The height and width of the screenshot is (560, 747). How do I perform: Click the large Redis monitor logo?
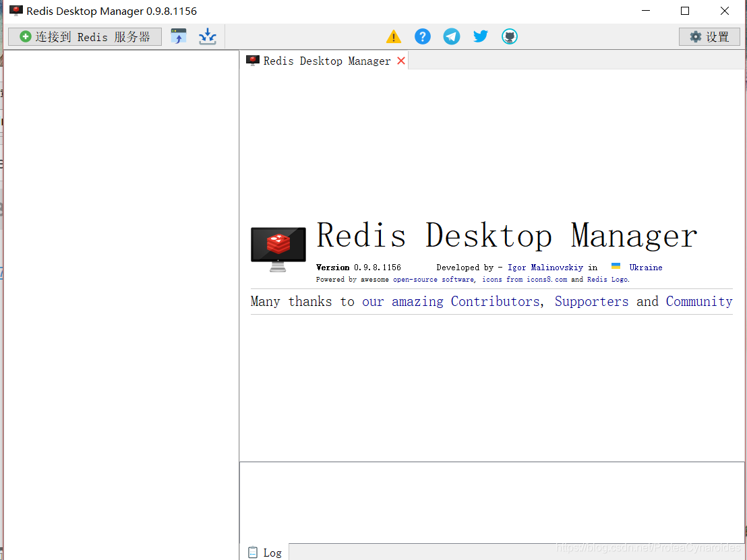(x=278, y=249)
